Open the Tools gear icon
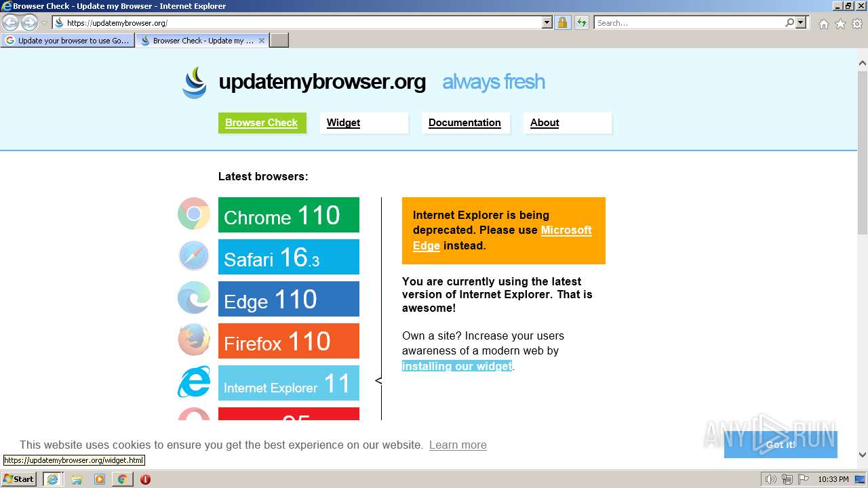 (857, 24)
